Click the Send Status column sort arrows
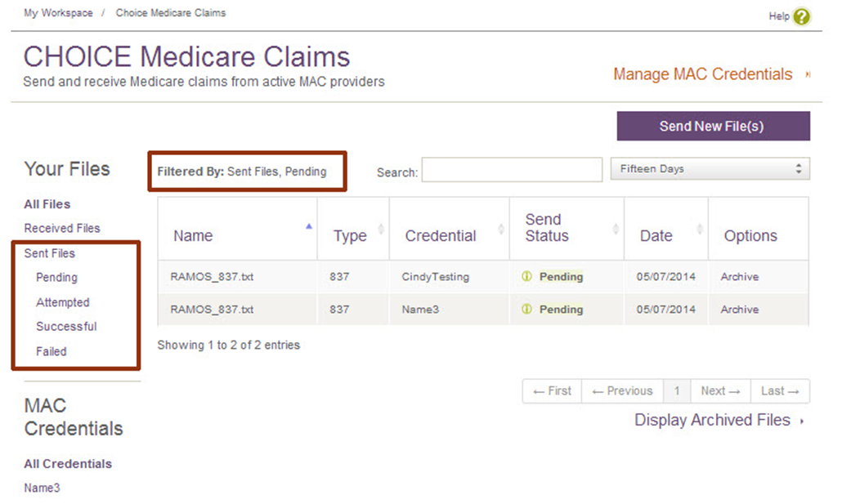 point(616,230)
